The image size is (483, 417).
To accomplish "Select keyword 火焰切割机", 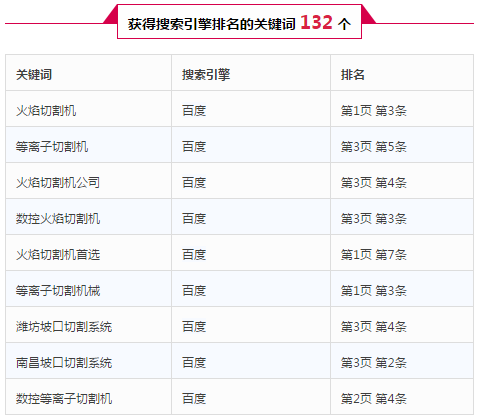I will point(46,110).
